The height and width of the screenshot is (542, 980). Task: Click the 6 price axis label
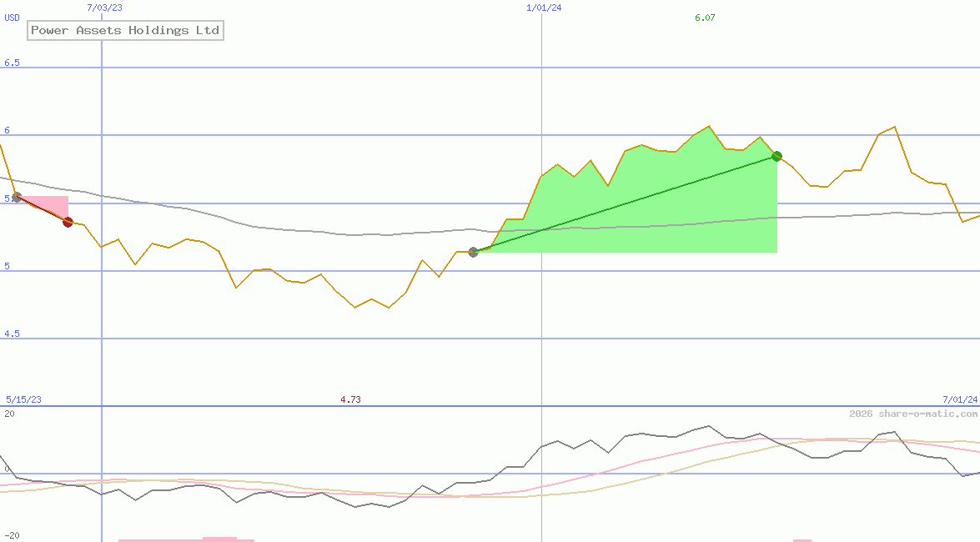tap(8, 131)
